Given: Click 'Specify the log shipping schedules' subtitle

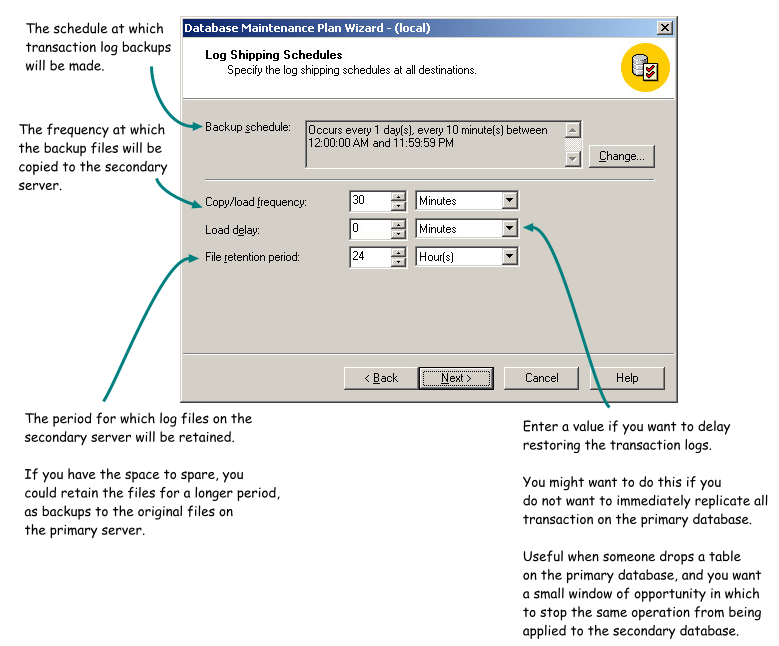Looking at the screenshot, I should click(352, 70).
